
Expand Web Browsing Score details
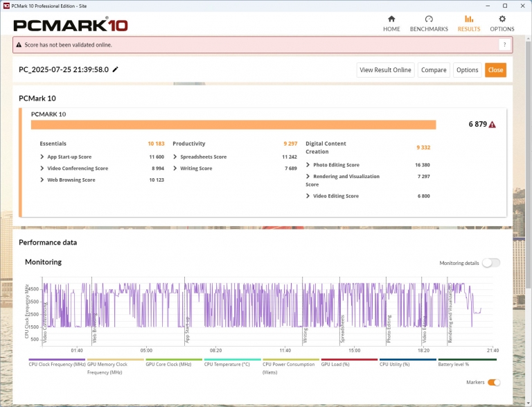[42, 180]
